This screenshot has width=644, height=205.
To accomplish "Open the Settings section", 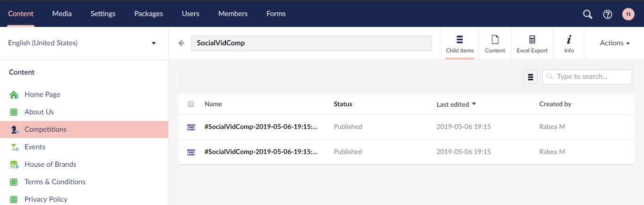I will [103, 14].
